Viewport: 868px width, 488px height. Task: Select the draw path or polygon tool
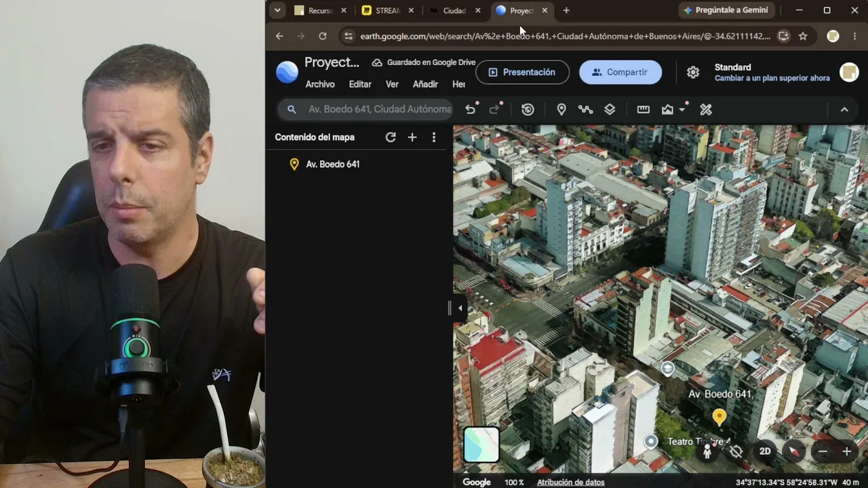[x=585, y=109]
